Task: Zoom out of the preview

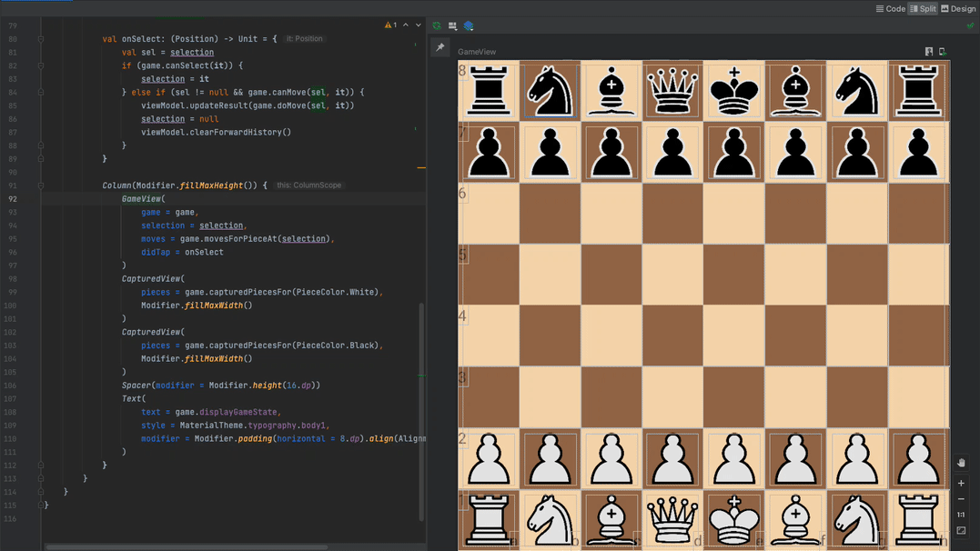Action: pos(961,499)
